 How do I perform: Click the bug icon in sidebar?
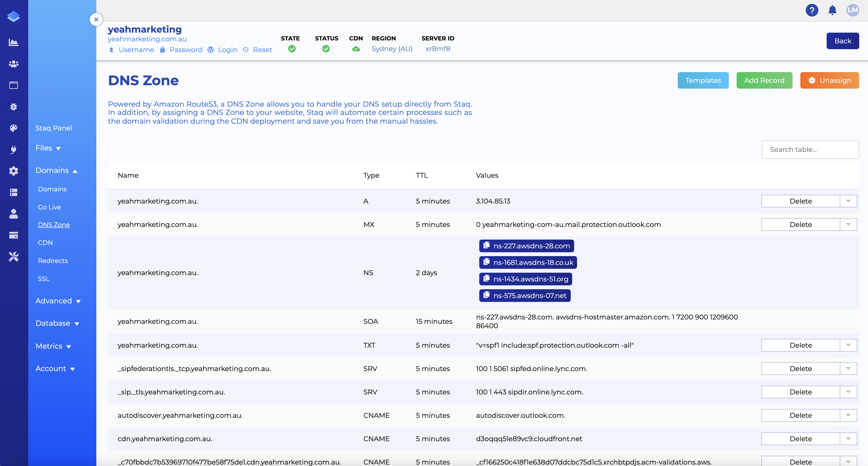point(13,107)
